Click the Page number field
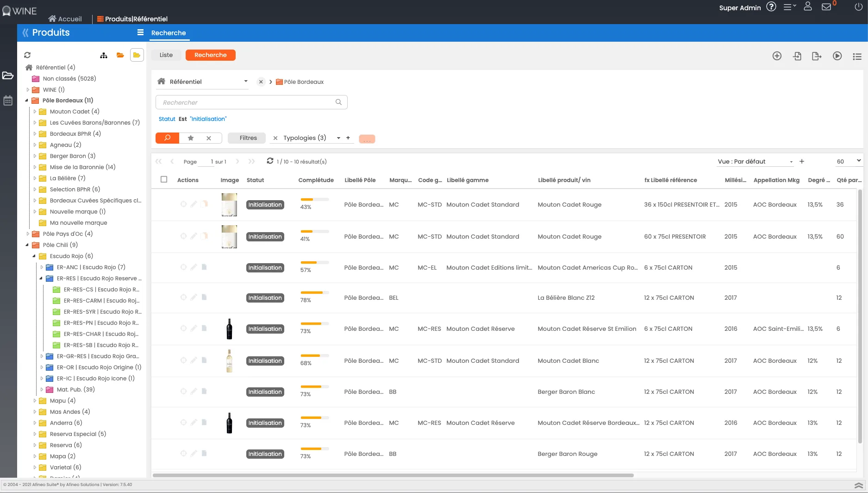 pyautogui.click(x=207, y=162)
